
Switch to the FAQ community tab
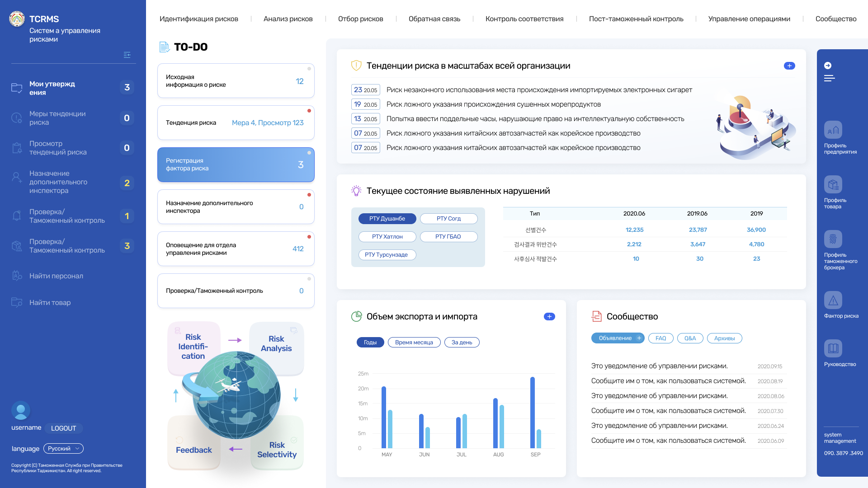(x=660, y=338)
